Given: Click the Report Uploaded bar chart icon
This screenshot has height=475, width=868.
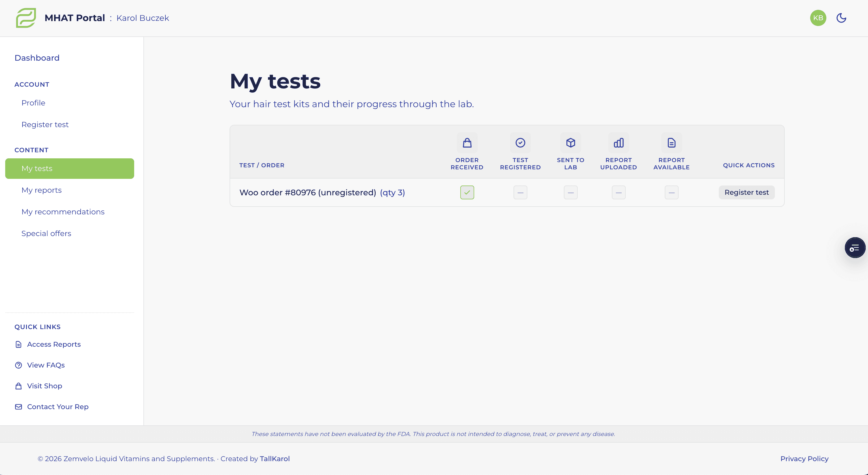Looking at the screenshot, I should [x=618, y=143].
